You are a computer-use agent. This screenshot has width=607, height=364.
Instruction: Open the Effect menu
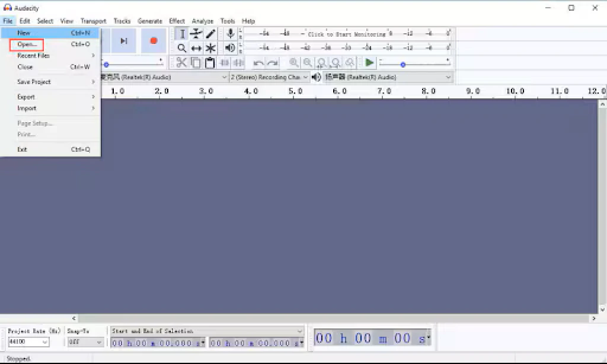pyautogui.click(x=176, y=21)
